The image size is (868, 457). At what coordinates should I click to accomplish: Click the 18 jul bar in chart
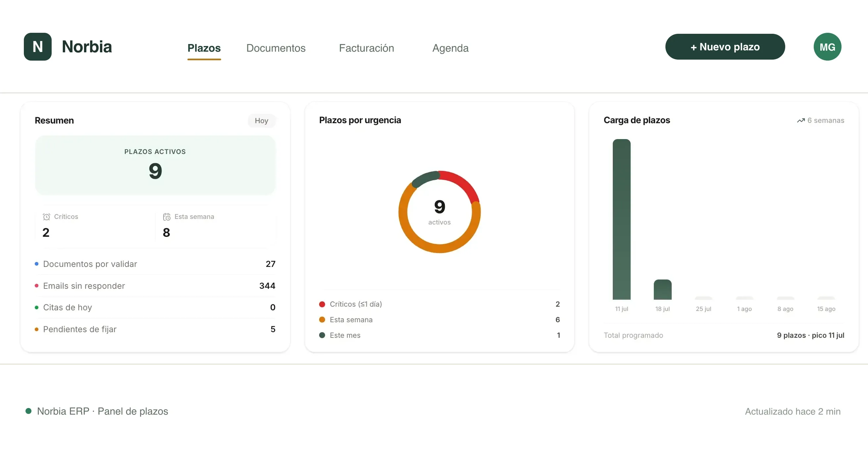tap(662, 289)
